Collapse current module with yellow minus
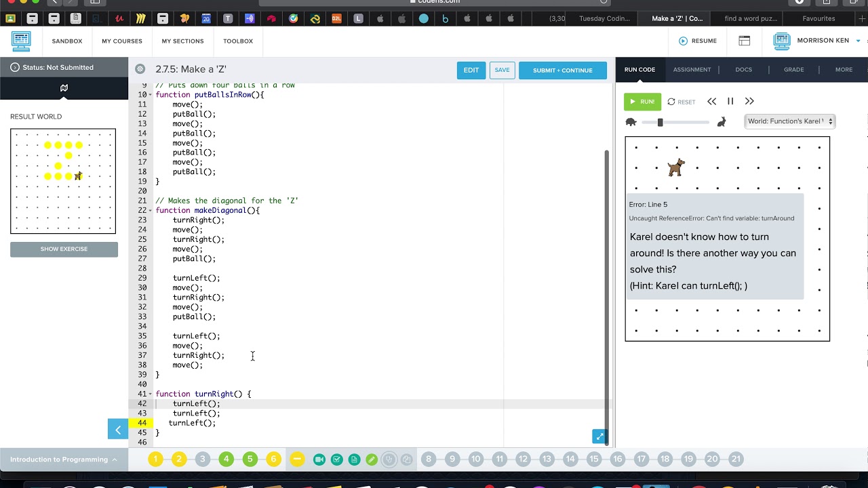Viewport: 868px width, 488px height. pyautogui.click(x=297, y=459)
